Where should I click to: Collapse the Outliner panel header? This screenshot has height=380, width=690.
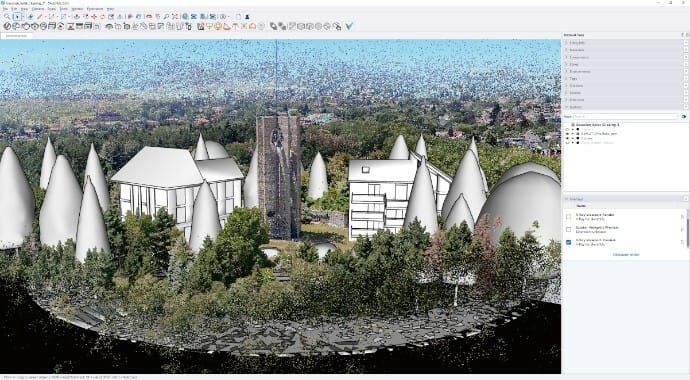[x=623, y=107]
